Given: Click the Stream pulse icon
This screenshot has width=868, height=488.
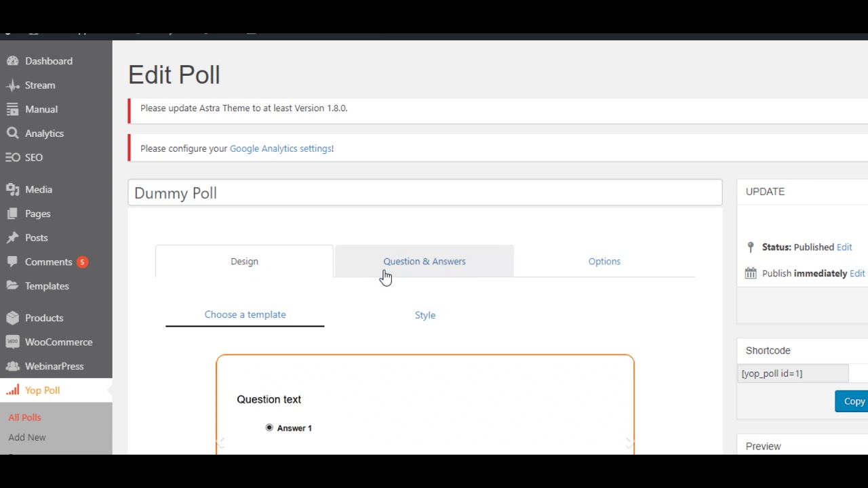Looking at the screenshot, I should click(12, 85).
